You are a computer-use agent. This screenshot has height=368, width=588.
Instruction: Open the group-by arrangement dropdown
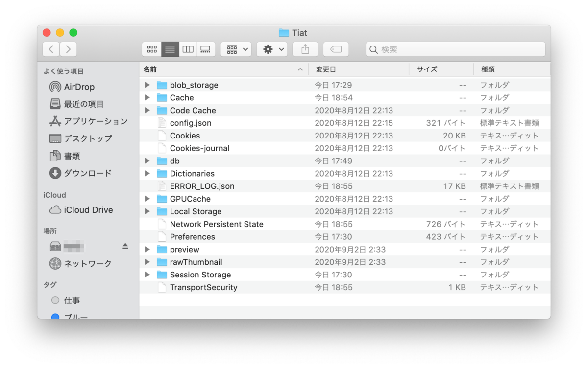coord(236,49)
